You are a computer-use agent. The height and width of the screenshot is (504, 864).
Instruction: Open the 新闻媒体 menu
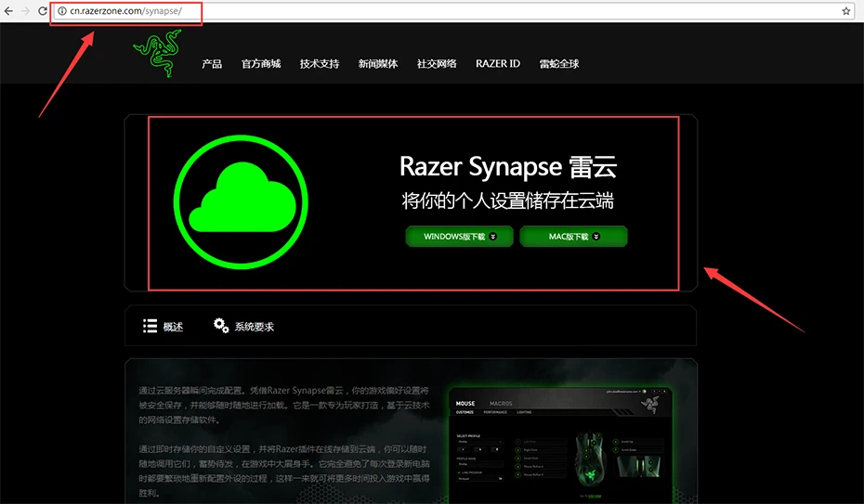pyautogui.click(x=378, y=64)
